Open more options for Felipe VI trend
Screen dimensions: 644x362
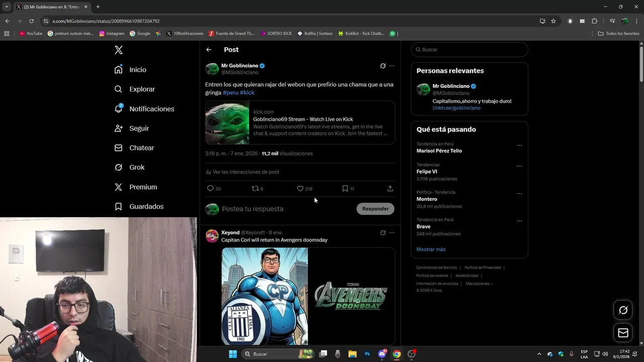pyautogui.click(x=519, y=166)
